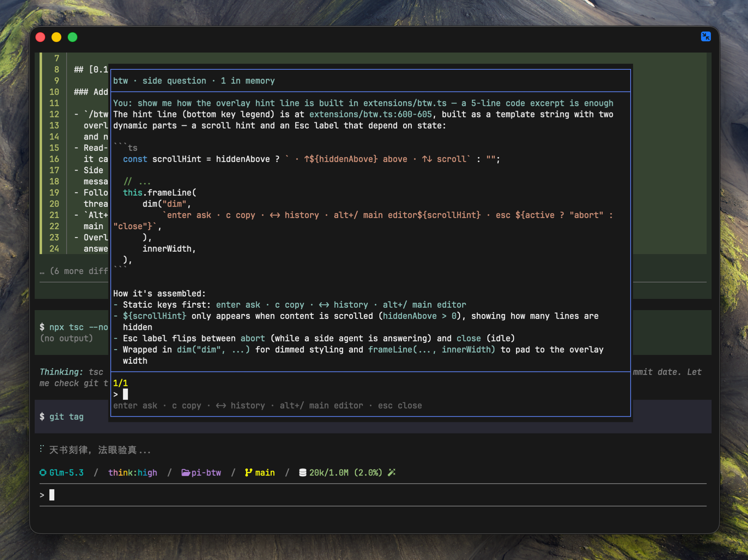This screenshot has height=560, width=748.
Task: Click the '$ npx tsc --no' command line
Action: 74,327
